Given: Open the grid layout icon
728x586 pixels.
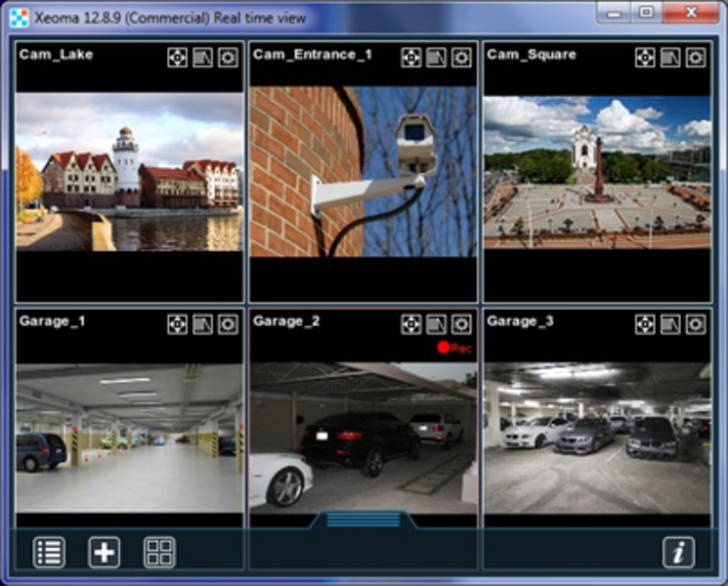Looking at the screenshot, I should tap(159, 552).
